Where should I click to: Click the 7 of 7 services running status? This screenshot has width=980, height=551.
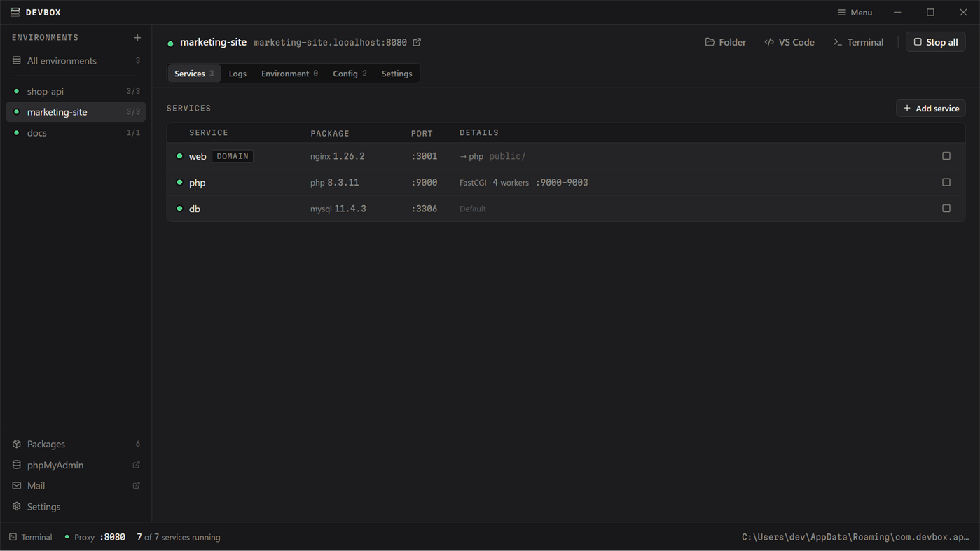pyautogui.click(x=179, y=537)
